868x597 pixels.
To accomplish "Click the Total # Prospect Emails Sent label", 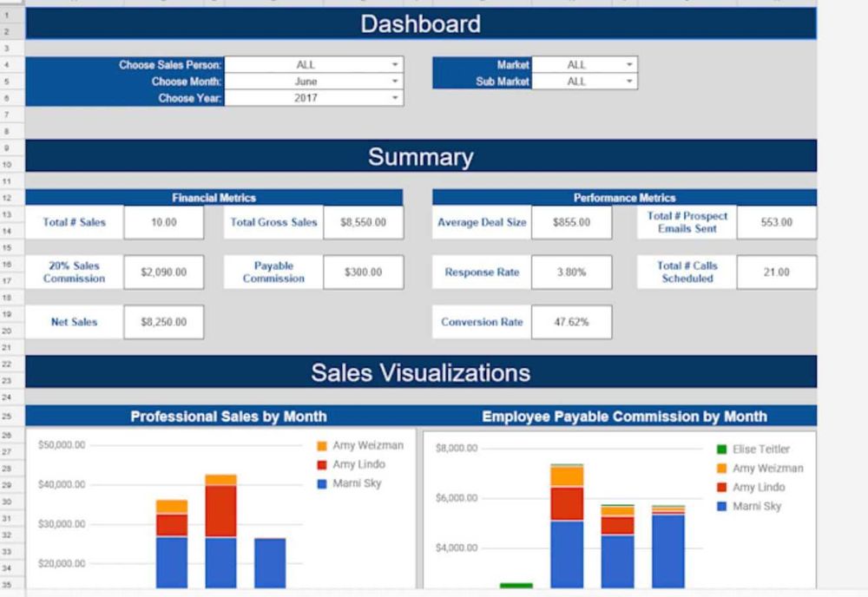I will pyautogui.click(x=687, y=222).
